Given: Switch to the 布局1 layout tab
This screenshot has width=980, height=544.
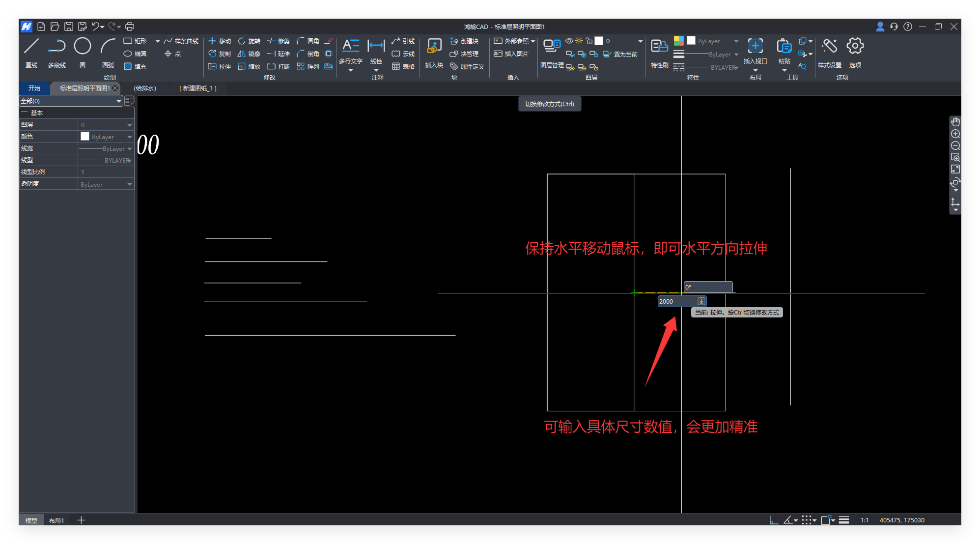Looking at the screenshot, I should (56, 520).
